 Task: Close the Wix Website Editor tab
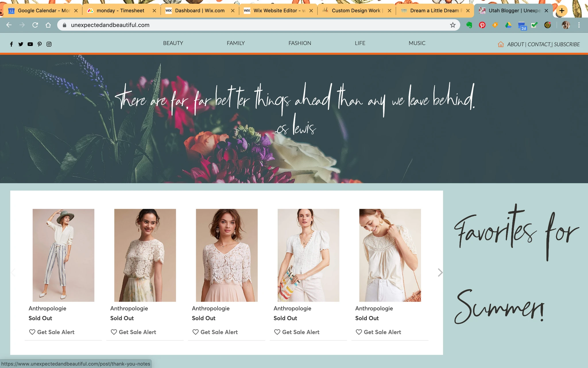pos(311,11)
